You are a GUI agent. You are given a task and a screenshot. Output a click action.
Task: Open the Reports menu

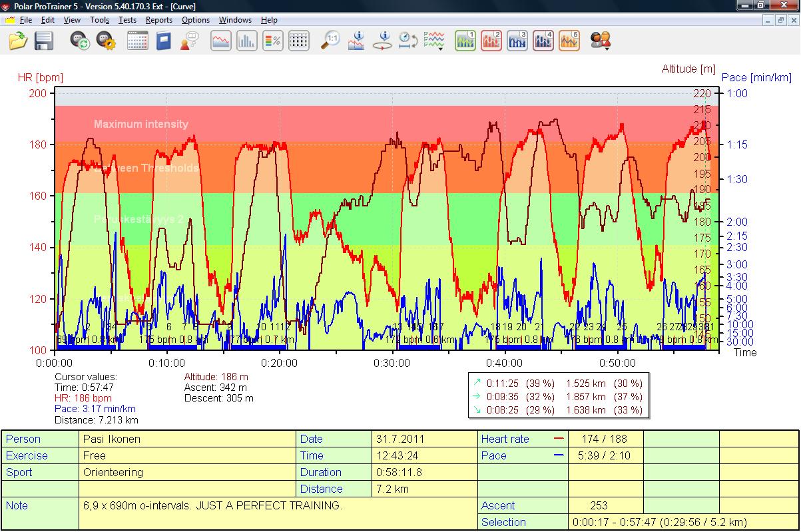(159, 20)
